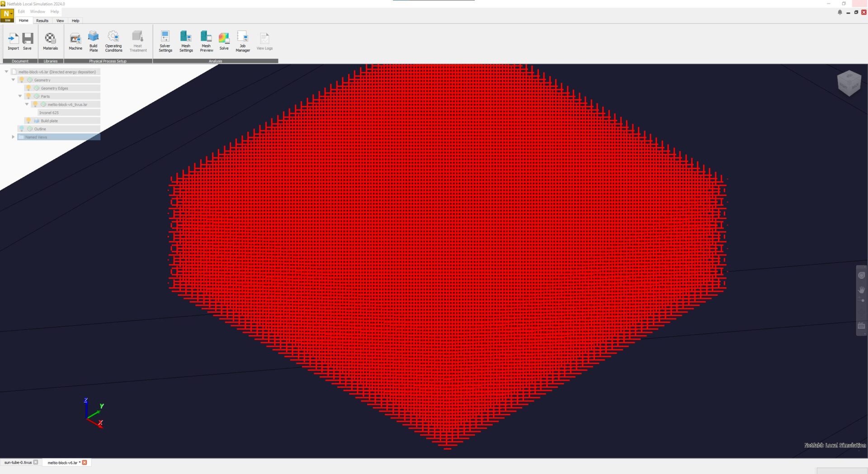The height and width of the screenshot is (474, 868).
Task: Open Build Plate configuration
Action: pos(94,40)
